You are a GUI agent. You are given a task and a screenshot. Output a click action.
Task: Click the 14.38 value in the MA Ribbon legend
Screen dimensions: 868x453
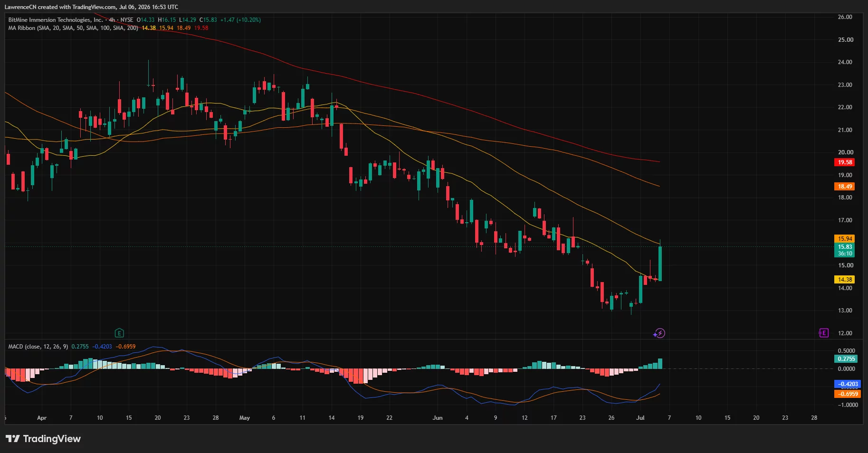149,28
